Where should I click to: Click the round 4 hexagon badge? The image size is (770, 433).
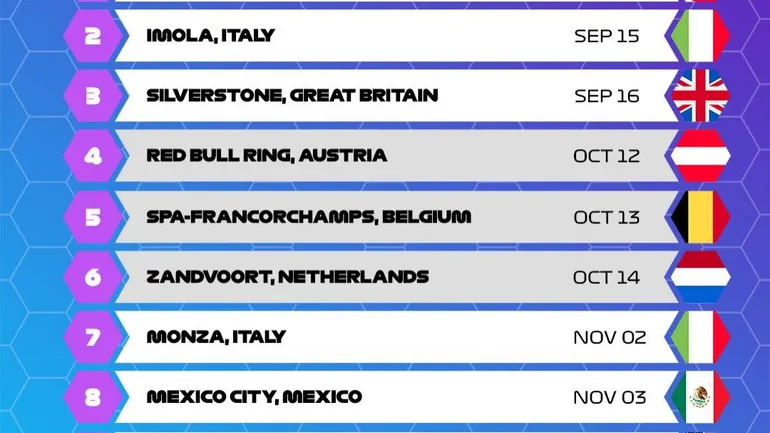(x=93, y=156)
